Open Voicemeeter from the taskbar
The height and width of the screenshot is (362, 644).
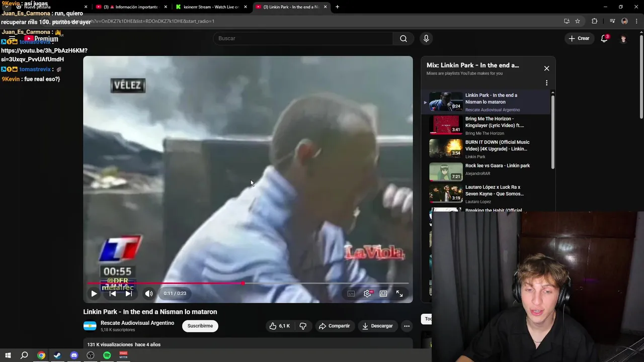click(123, 355)
